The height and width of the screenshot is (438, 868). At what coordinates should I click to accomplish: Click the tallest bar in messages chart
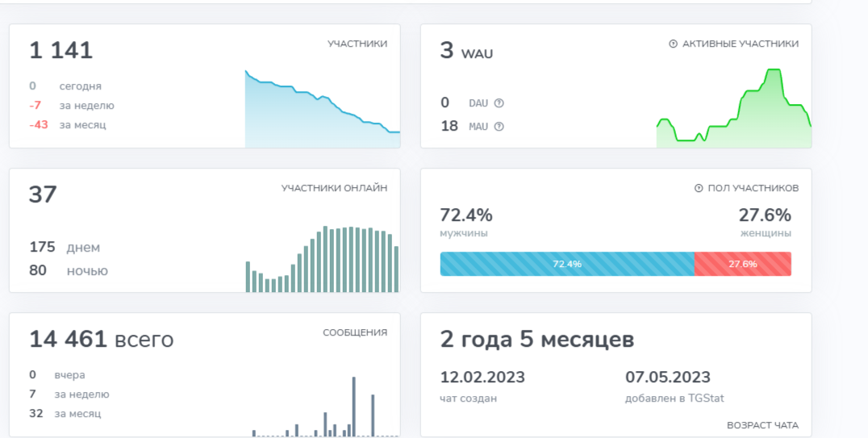pos(353,407)
